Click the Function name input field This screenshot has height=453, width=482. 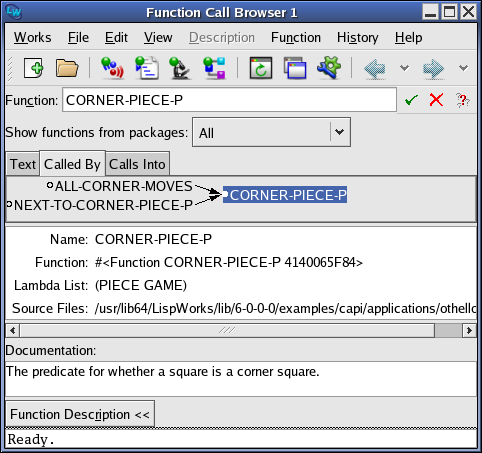[x=229, y=100]
